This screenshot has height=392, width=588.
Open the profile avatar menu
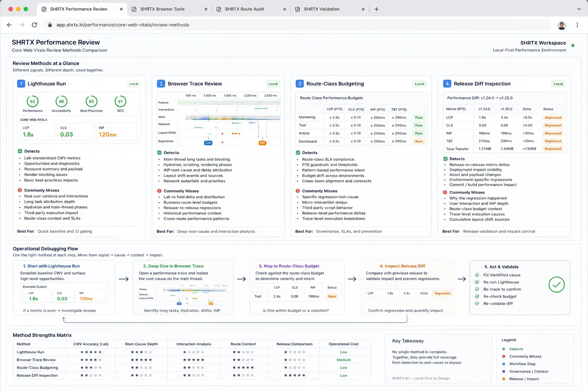(562, 25)
